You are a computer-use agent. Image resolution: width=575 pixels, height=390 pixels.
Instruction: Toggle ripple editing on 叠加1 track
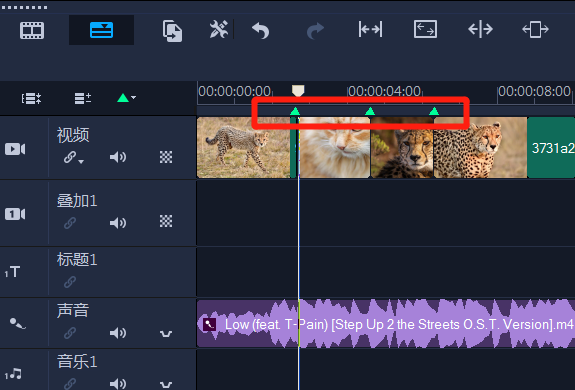[x=70, y=222]
